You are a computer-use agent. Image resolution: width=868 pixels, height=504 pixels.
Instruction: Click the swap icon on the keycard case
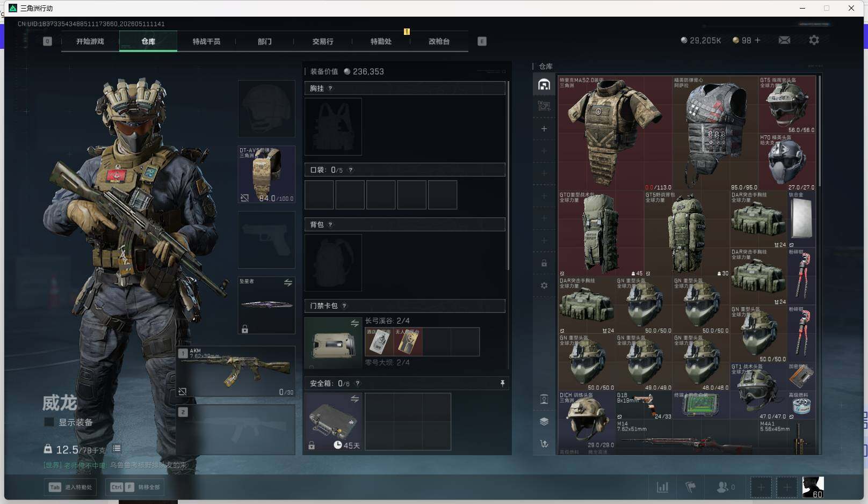[355, 323]
